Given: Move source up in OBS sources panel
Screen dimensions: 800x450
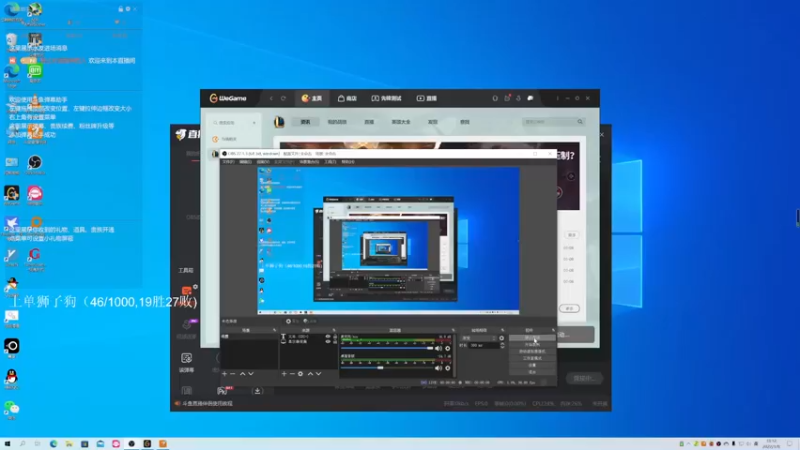Looking at the screenshot, I should point(310,374).
